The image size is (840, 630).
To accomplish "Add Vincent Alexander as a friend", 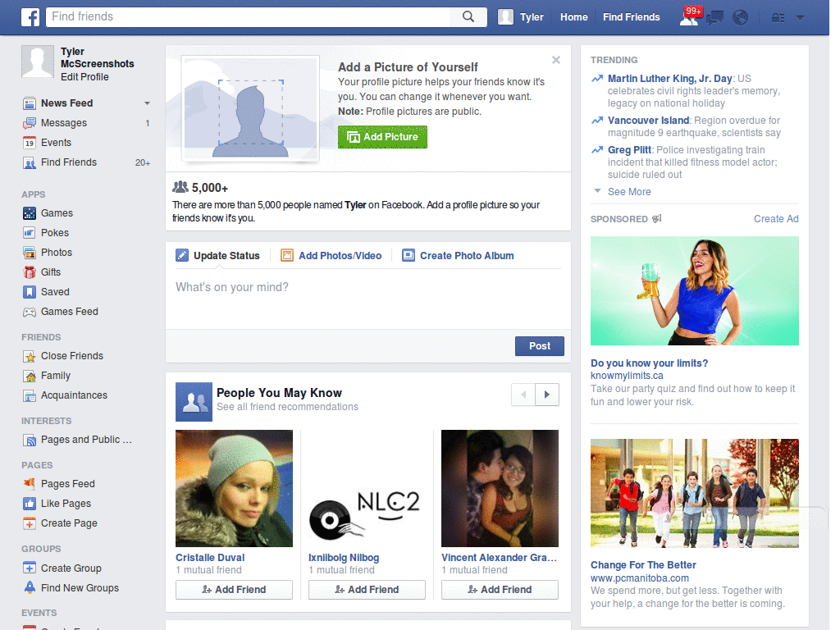I will (x=500, y=589).
